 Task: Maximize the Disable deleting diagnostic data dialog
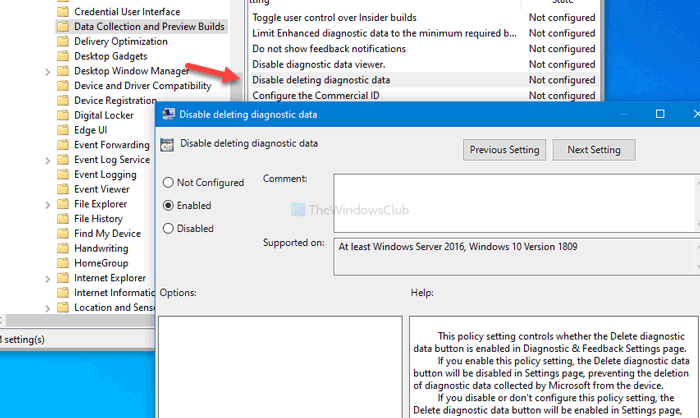[660, 114]
